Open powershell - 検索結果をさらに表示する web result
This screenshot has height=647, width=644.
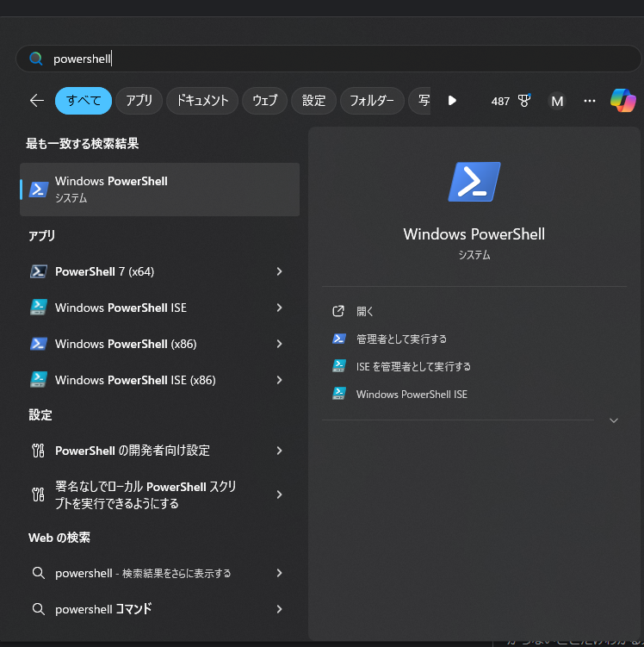pos(159,573)
